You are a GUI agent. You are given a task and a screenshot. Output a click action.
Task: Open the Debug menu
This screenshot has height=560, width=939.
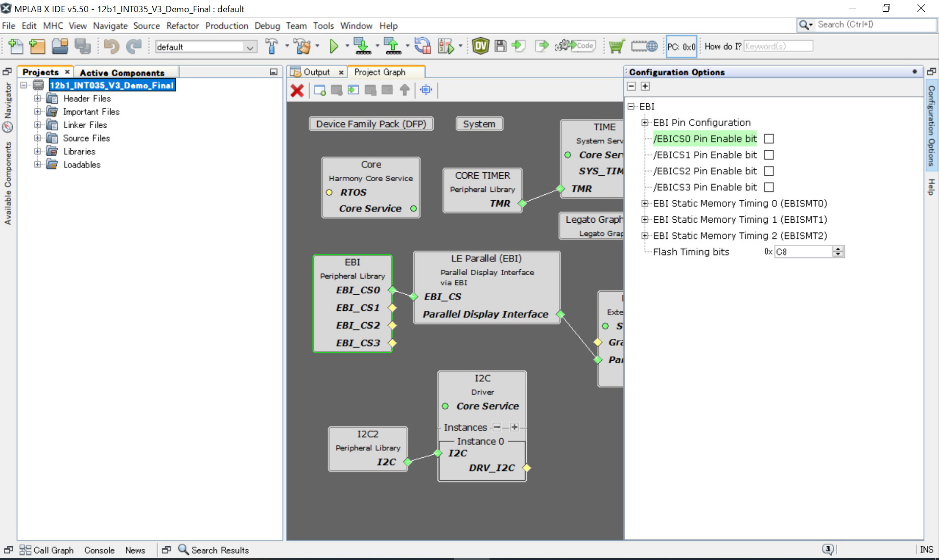point(267,25)
